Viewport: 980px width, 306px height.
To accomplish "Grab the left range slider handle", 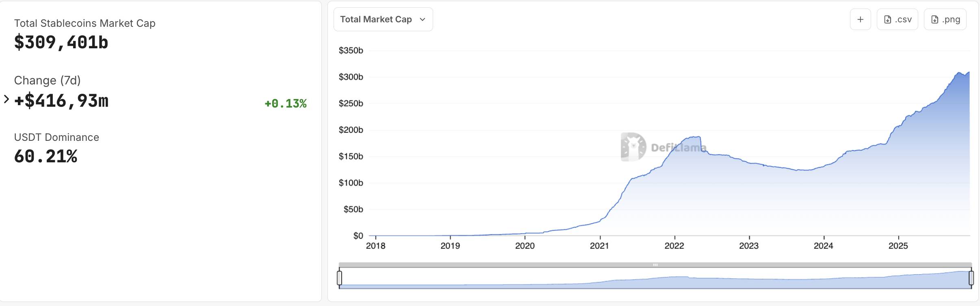I will coord(340,278).
